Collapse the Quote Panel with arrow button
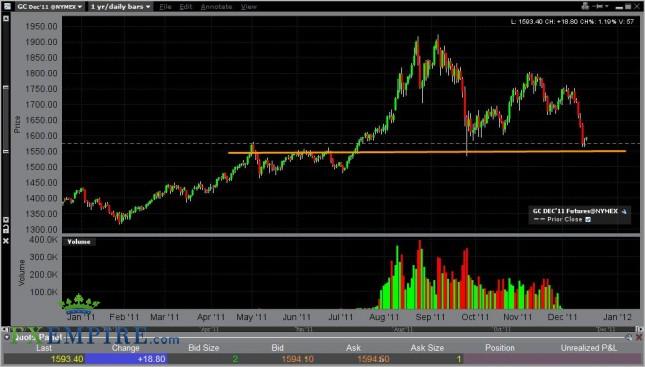 (x=7, y=337)
